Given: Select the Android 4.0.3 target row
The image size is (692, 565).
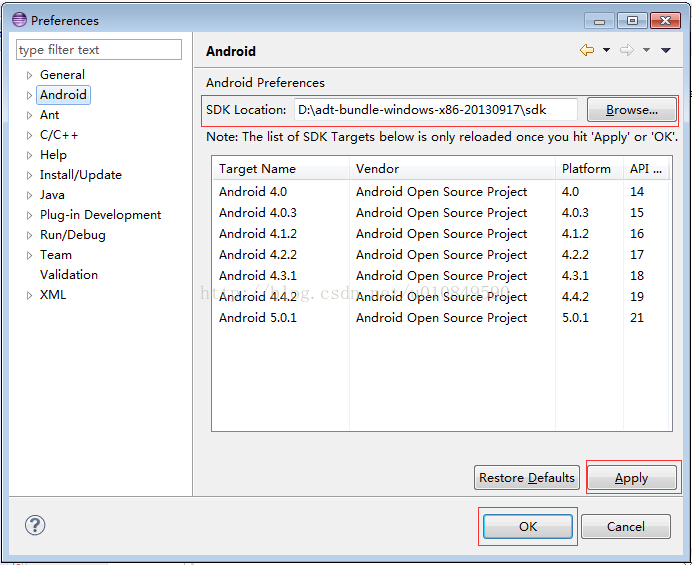Looking at the screenshot, I should pyautogui.click(x=441, y=213).
